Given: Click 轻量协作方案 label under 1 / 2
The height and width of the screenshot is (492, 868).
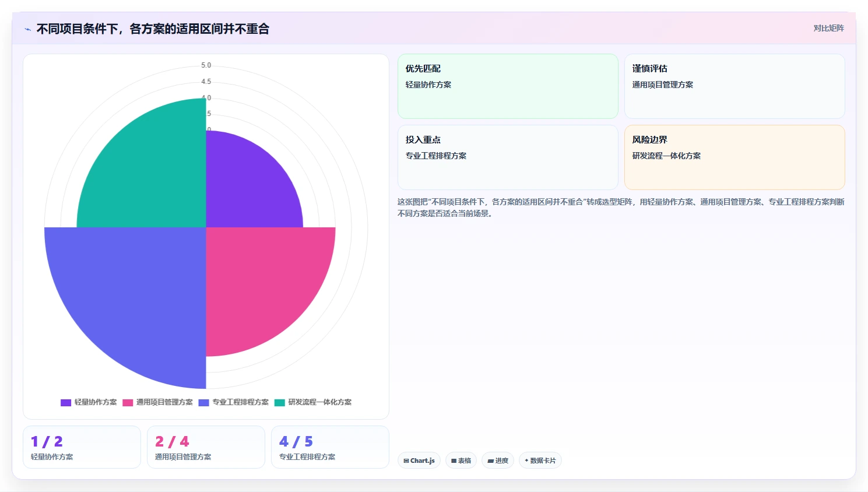Looking at the screenshot, I should [52, 457].
